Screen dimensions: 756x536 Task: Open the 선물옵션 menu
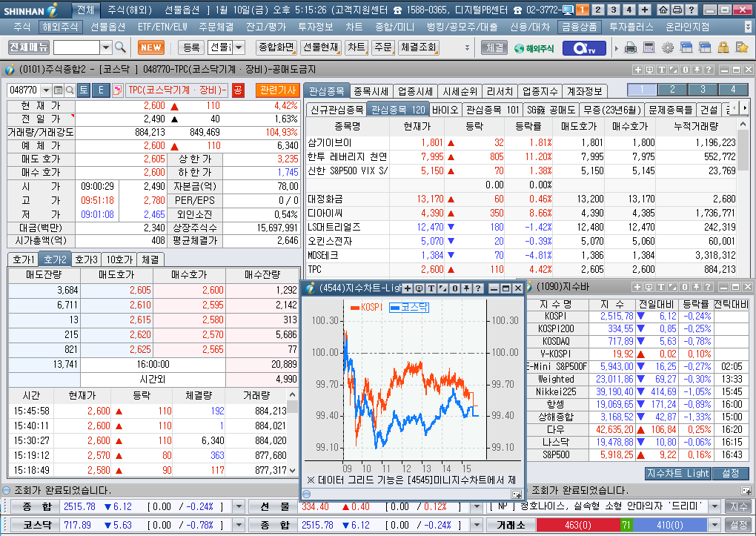107,27
